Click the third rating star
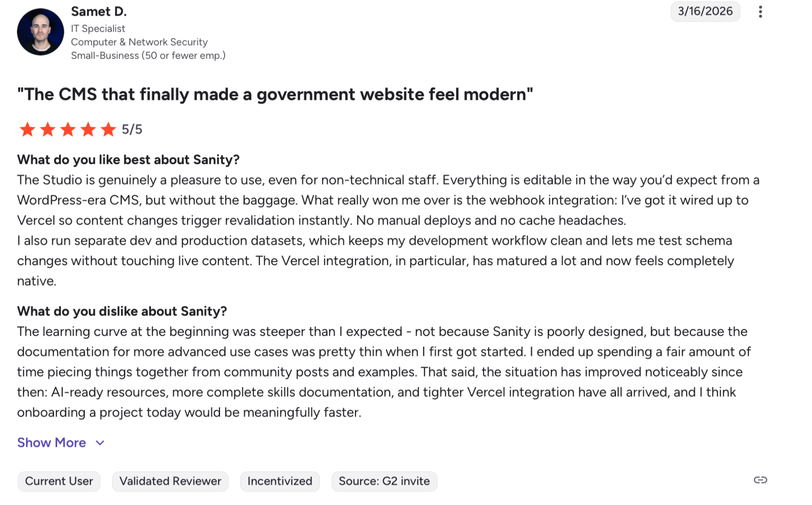 click(68, 129)
